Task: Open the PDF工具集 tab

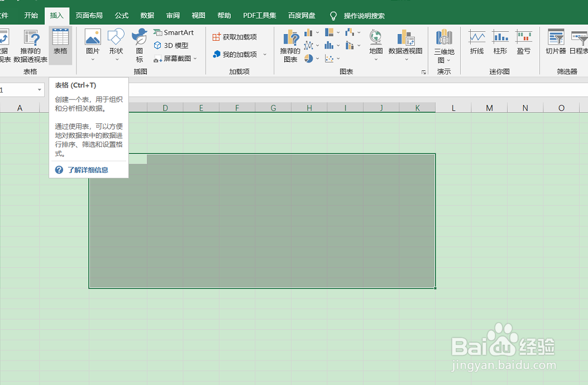Action: coord(260,16)
